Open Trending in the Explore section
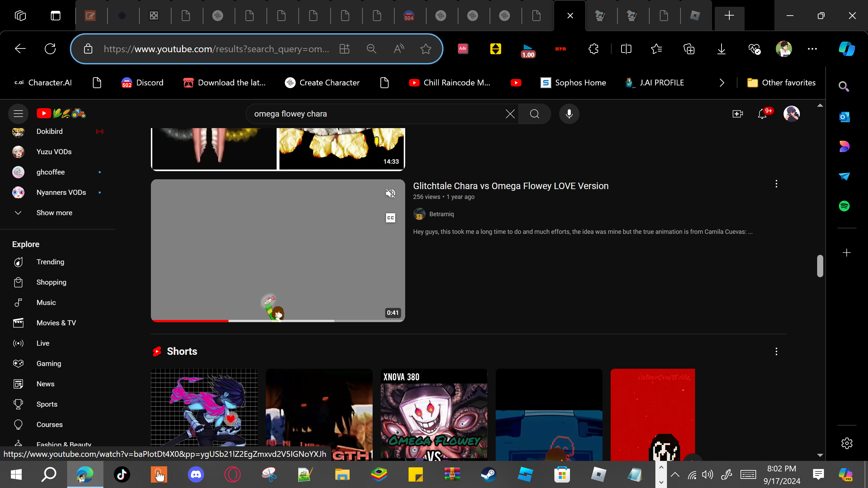The height and width of the screenshot is (488, 868). click(50, 262)
